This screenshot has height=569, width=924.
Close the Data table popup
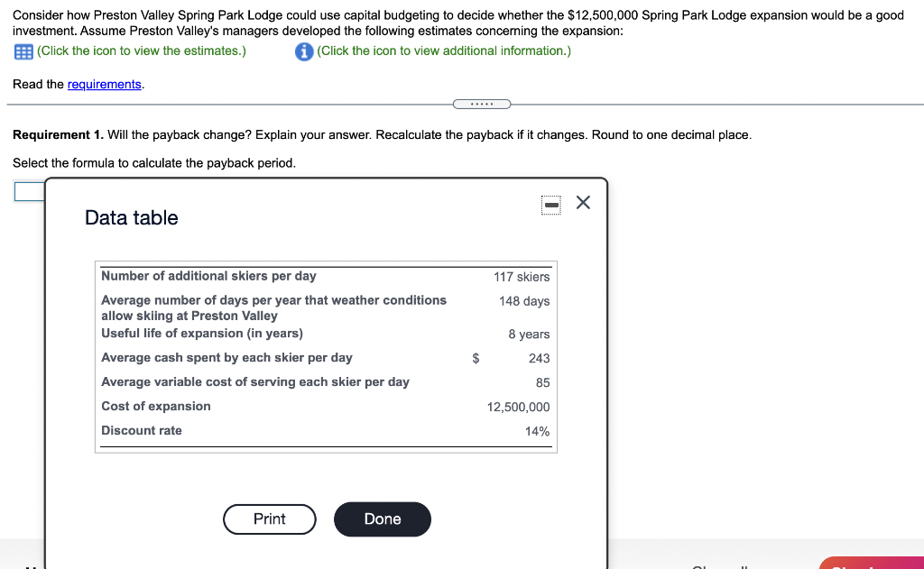(582, 203)
